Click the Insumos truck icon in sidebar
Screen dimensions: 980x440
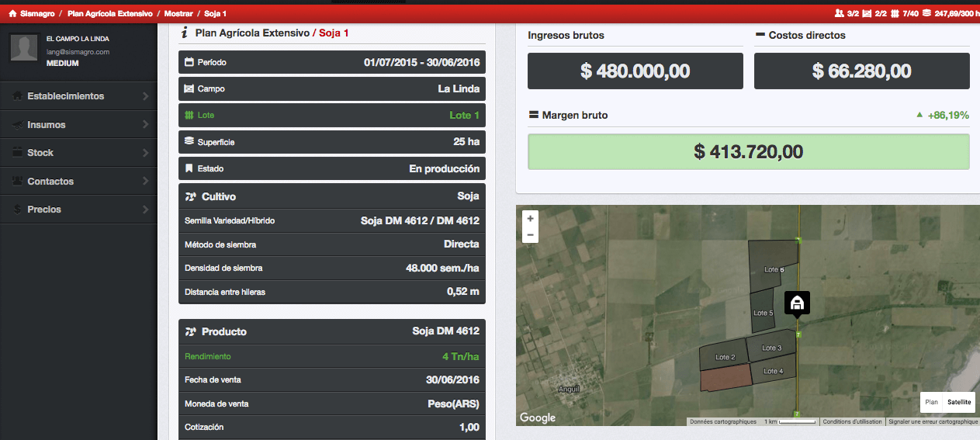pos(18,125)
